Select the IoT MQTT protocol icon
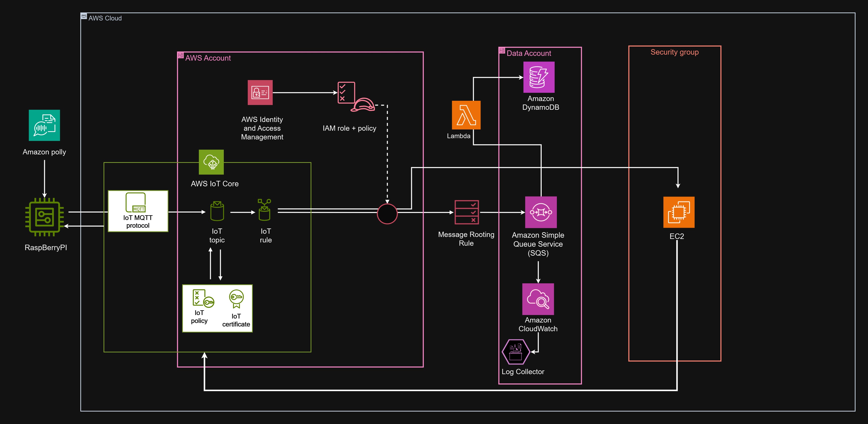 135,203
